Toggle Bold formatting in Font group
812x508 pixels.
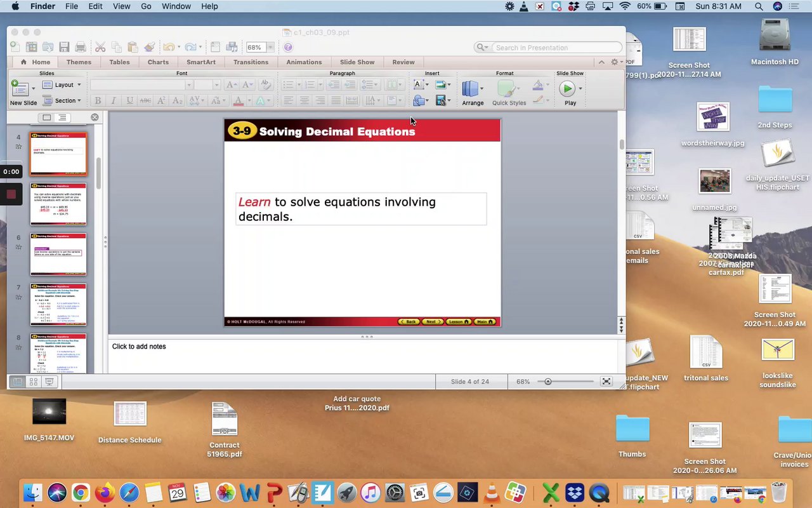click(98, 100)
